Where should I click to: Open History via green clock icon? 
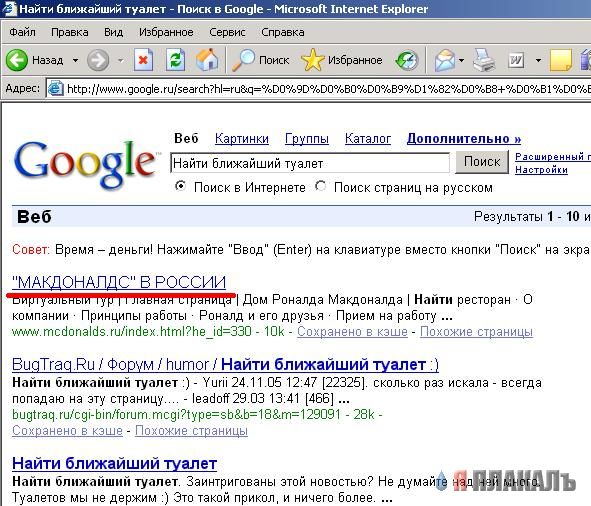(x=407, y=60)
